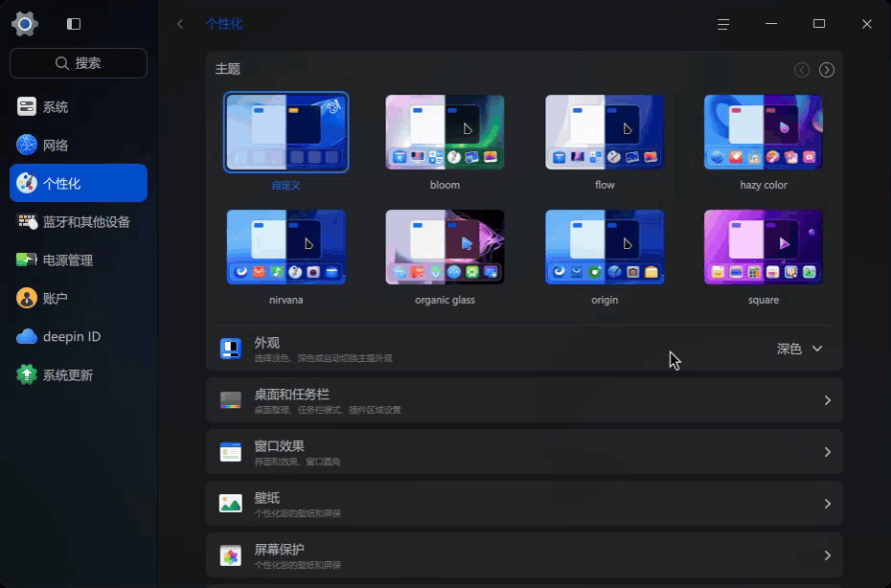Show previous themes page arrow

pyautogui.click(x=802, y=70)
